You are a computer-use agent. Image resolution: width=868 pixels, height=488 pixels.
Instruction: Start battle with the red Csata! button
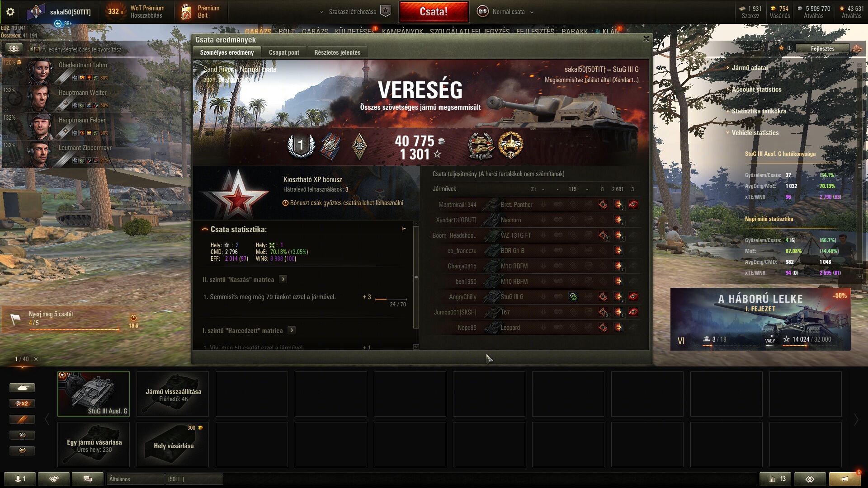click(x=434, y=12)
